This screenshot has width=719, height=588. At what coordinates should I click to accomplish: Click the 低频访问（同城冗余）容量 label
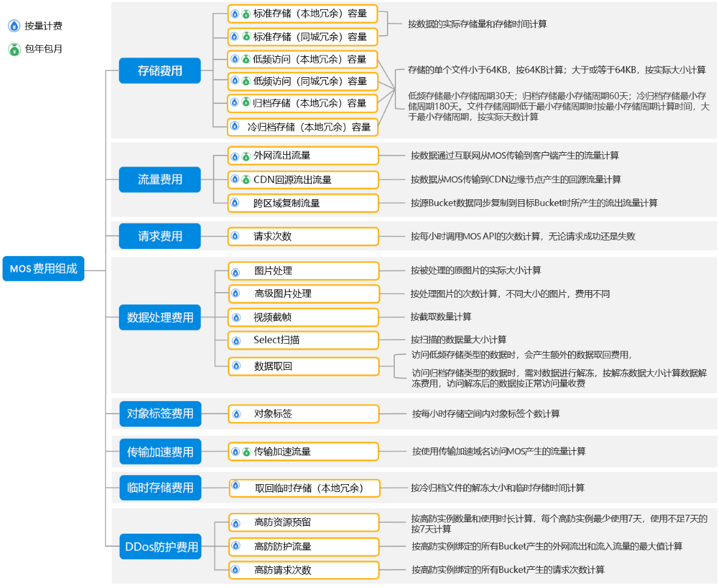coord(310,82)
